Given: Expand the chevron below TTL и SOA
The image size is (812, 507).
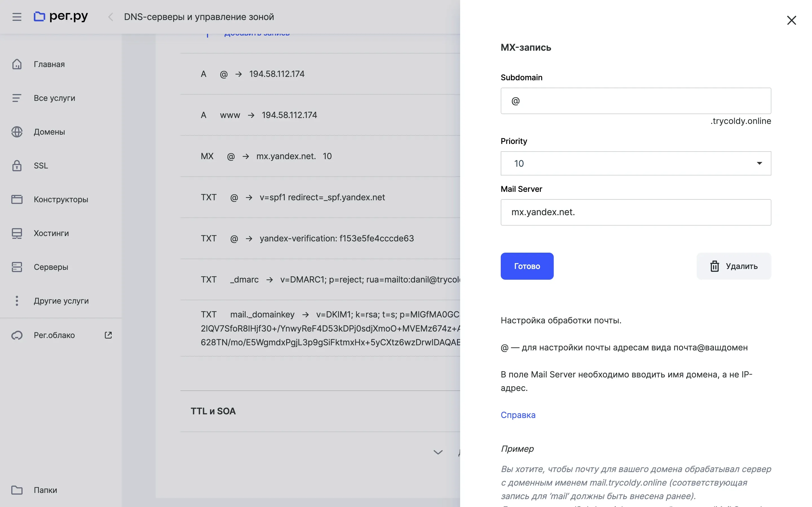Looking at the screenshot, I should [438, 452].
